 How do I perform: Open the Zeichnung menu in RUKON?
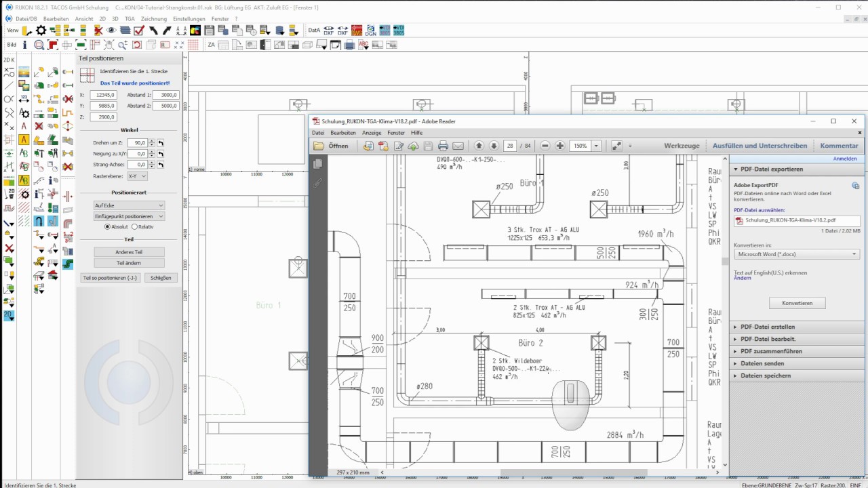155,18
